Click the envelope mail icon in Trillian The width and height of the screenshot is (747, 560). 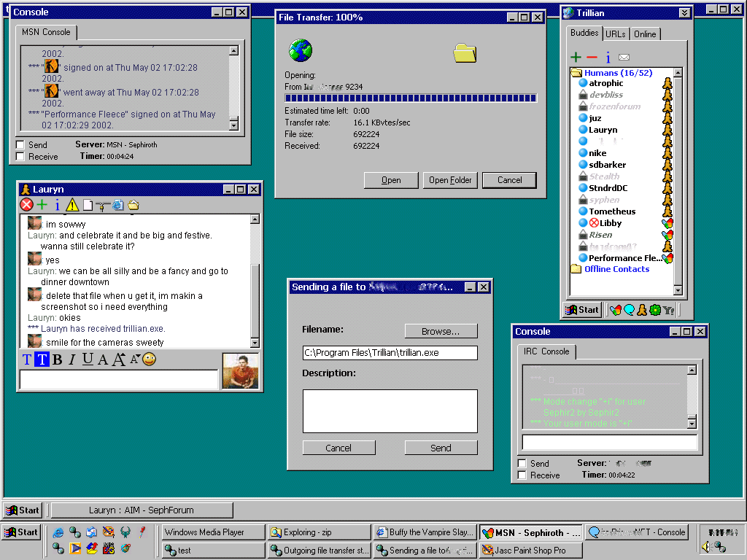624,57
